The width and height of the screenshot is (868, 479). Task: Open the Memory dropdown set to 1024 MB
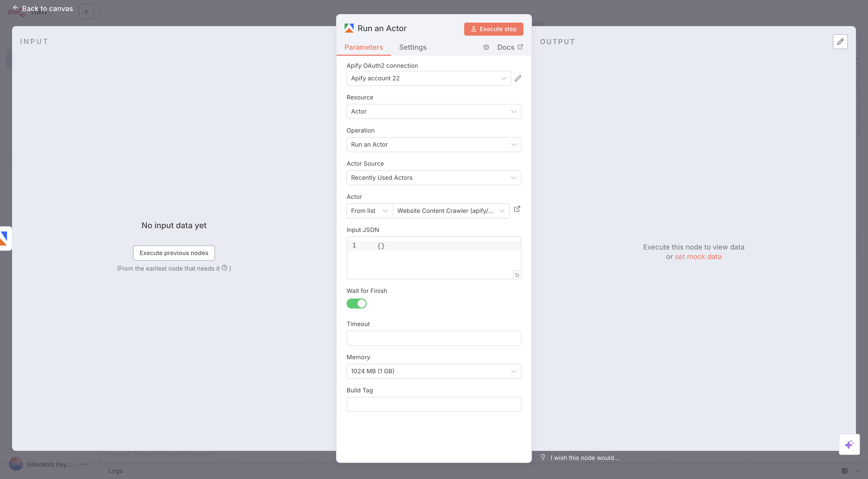pos(434,371)
